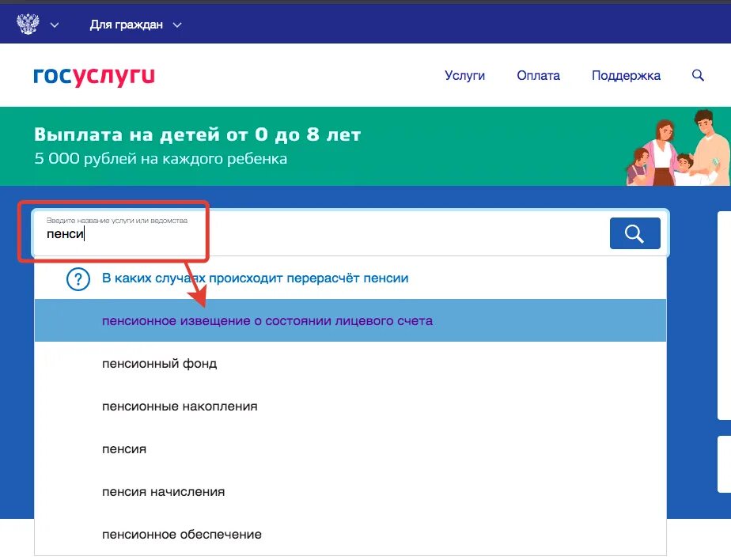The image size is (731, 560).
Task: Select the suggestion "пенсия"
Action: 350,449
